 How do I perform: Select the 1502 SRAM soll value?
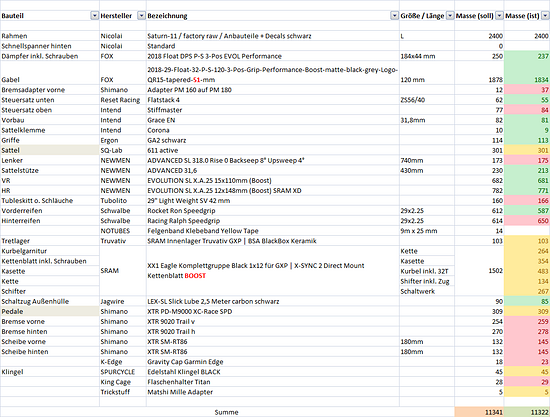(x=479, y=271)
